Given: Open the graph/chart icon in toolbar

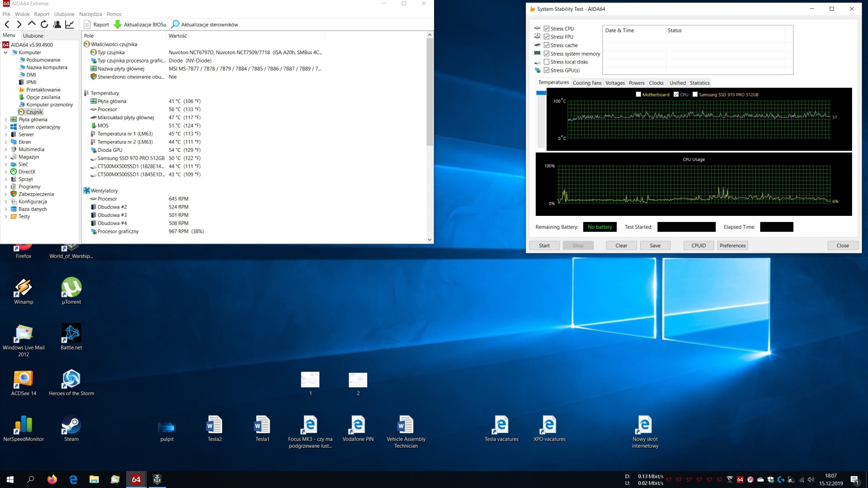Looking at the screenshot, I should coord(70,24).
